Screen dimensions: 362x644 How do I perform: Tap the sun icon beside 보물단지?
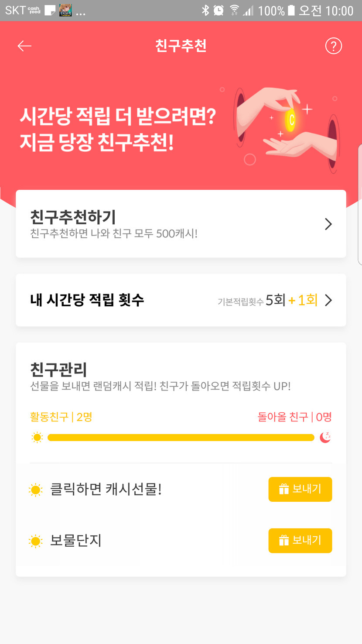click(x=35, y=541)
